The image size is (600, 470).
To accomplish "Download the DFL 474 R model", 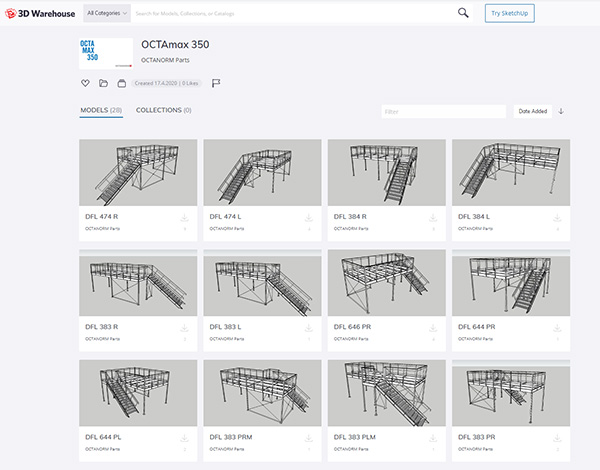I will pos(184,218).
